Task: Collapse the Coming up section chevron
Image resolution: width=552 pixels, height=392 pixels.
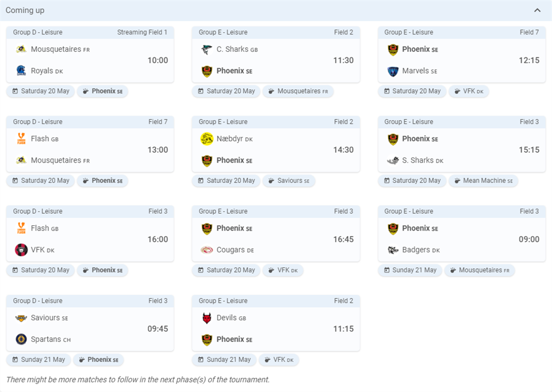Action: (537, 10)
